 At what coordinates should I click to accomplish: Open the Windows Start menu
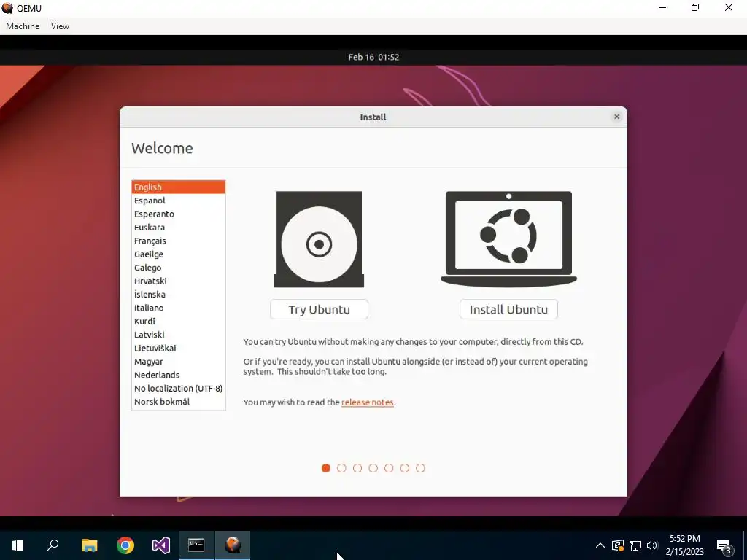click(x=18, y=545)
